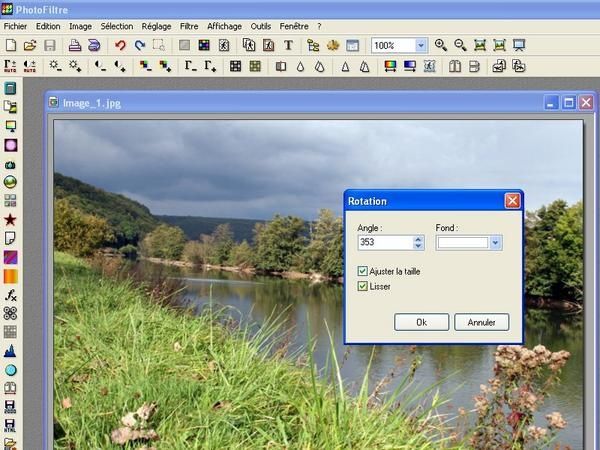
Task: Click the single triangle sharpen icon
Action: 345,67
